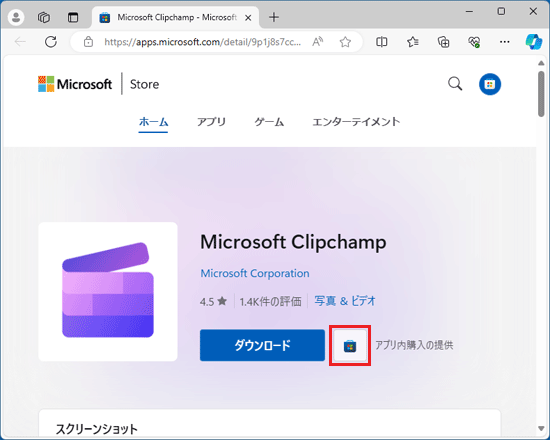View site information lock icon
Viewport: 550px width, 440px height.
[88, 42]
